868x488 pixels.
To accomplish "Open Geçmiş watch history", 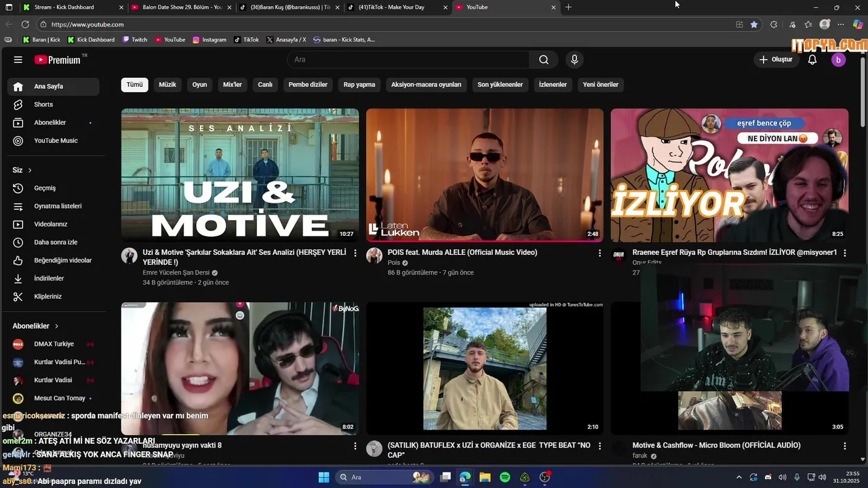I will click(54, 188).
